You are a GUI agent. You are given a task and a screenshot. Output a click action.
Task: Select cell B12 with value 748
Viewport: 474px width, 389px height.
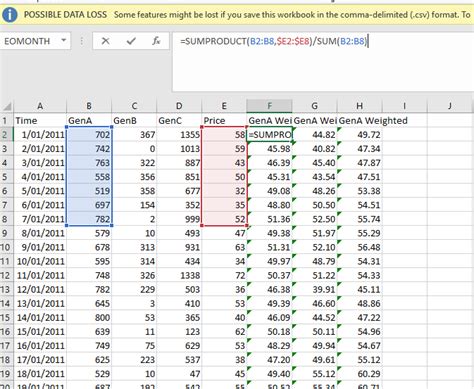coord(89,275)
